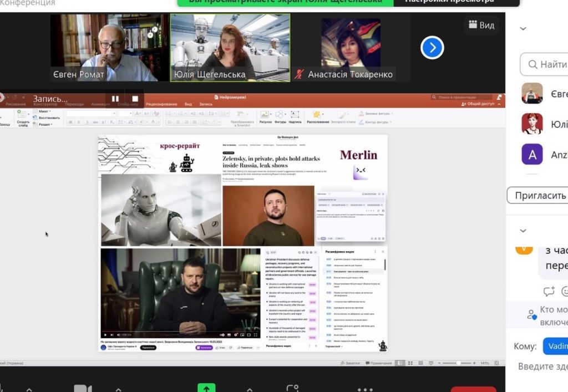Toggle underline formatting in ribbon
Screen dimensions: 568x392
coord(87,123)
